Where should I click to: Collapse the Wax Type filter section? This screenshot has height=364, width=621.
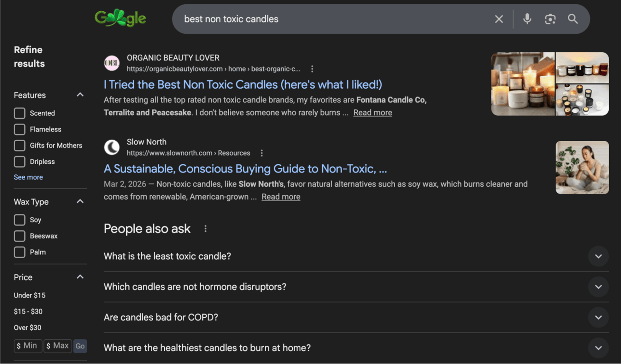pyautogui.click(x=81, y=201)
